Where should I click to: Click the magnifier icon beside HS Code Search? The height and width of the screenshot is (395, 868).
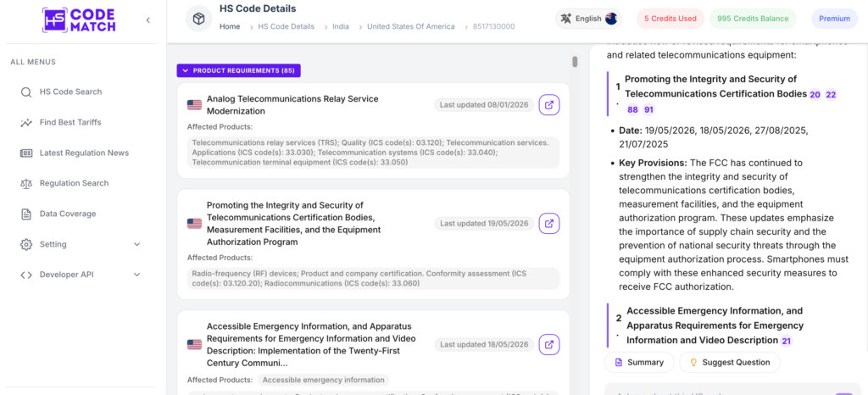pyautogui.click(x=26, y=92)
